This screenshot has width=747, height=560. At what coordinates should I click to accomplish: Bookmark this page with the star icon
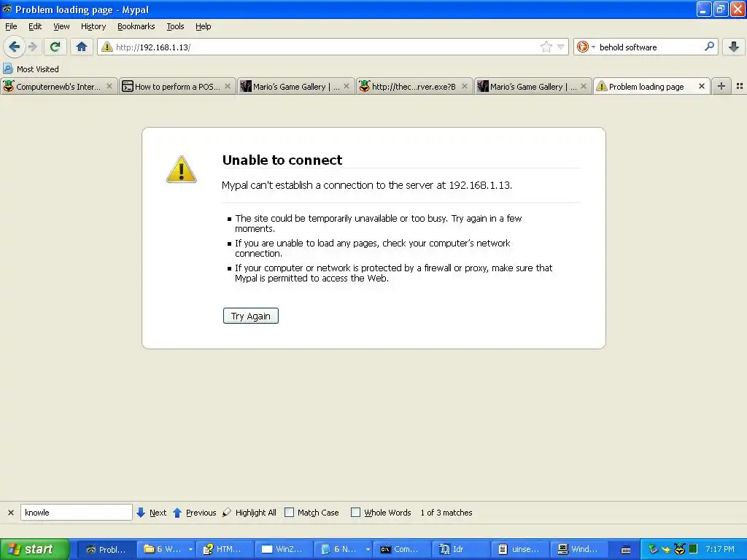pos(546,47)
